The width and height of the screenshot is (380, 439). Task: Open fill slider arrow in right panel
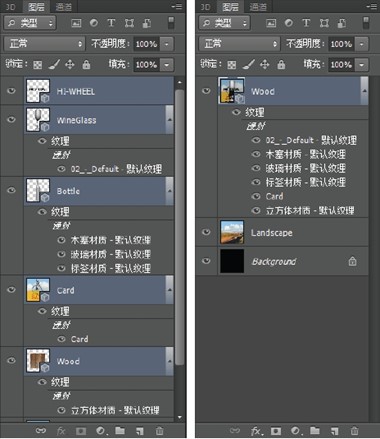click(361, 65)
